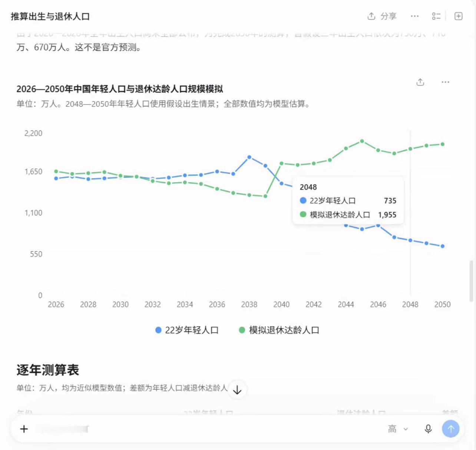The image size is (476, 450).
Task: Click the x-axis label 2026
Action: click(x=56, y=304)
